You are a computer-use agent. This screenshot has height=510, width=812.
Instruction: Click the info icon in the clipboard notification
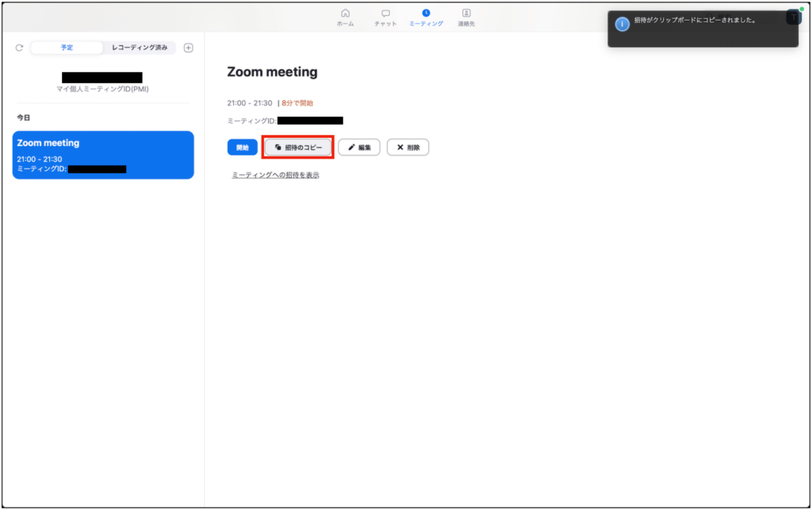(x=622, y=24)
